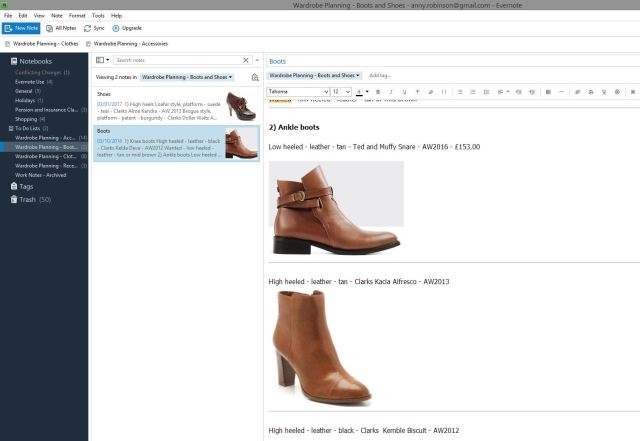The image size is (640, 441).
Task: Click the Shoes note thumbnail
Action: click(x=241, y=106)
